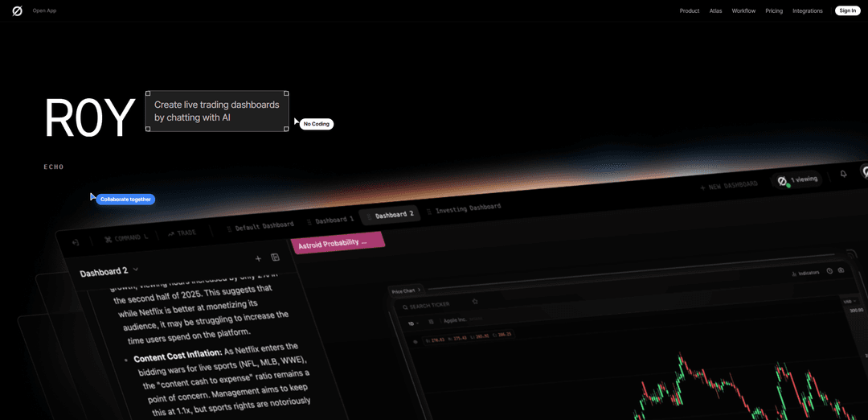The width and height of the screenshot is (868, 420).
Task: Click the notification bell icon
Action: pyautogui.click(x=843, y=173)
